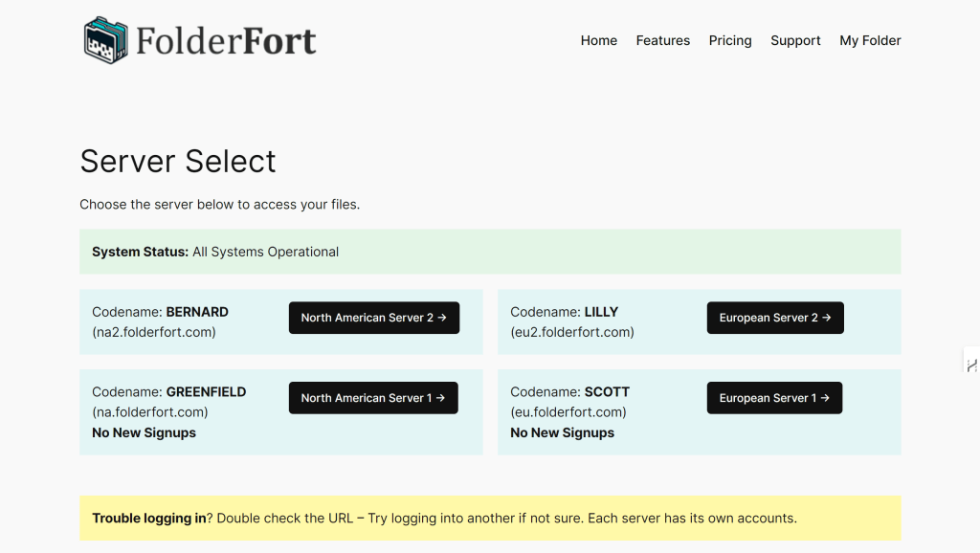980x553 pixels.
Task: Choose North American Server 1 button
Action: (373, 397)
